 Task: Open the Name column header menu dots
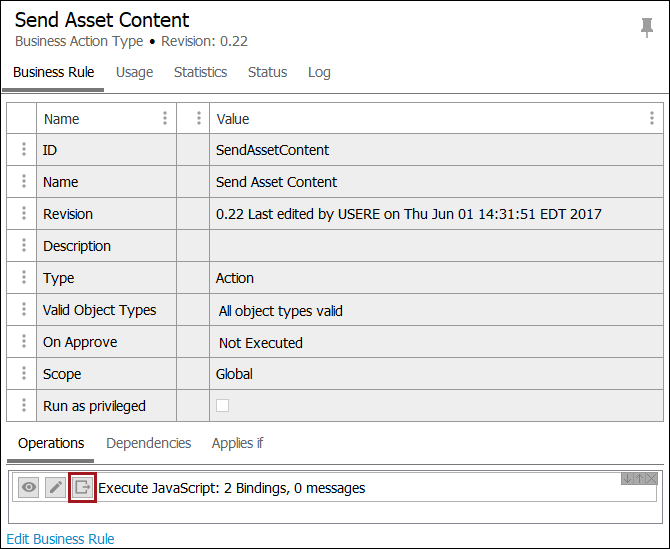tap(165, 119)
